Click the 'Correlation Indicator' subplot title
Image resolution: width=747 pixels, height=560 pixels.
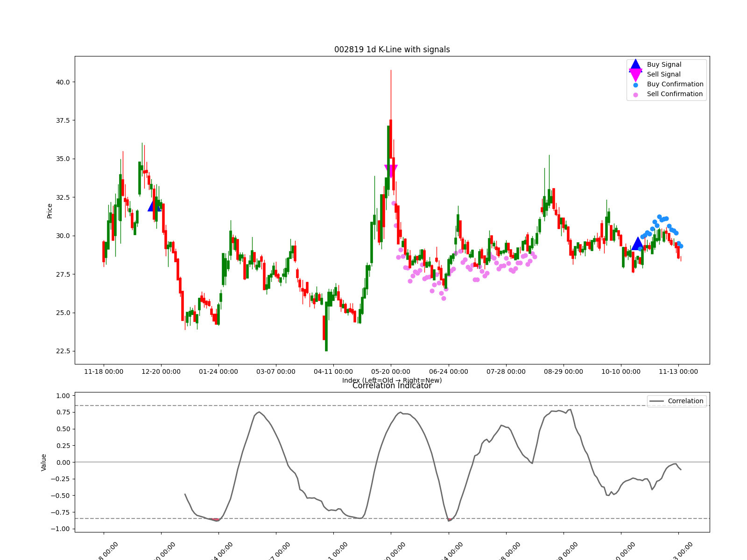[x=392, y=386]
